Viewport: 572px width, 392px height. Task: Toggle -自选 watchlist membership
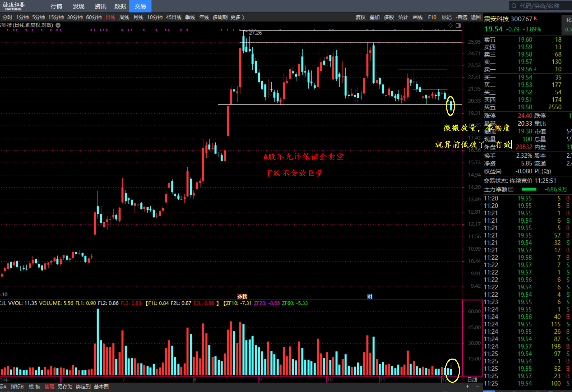click(x=461, y=17)
